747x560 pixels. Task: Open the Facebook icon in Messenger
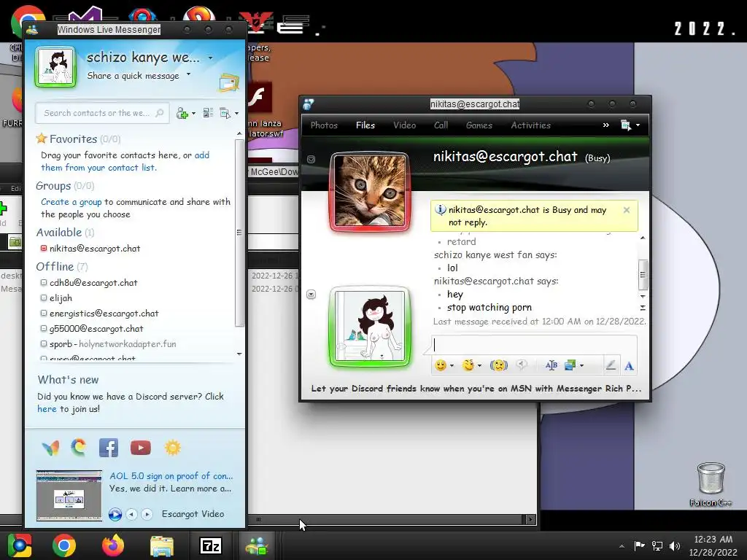tap(109, 448)
